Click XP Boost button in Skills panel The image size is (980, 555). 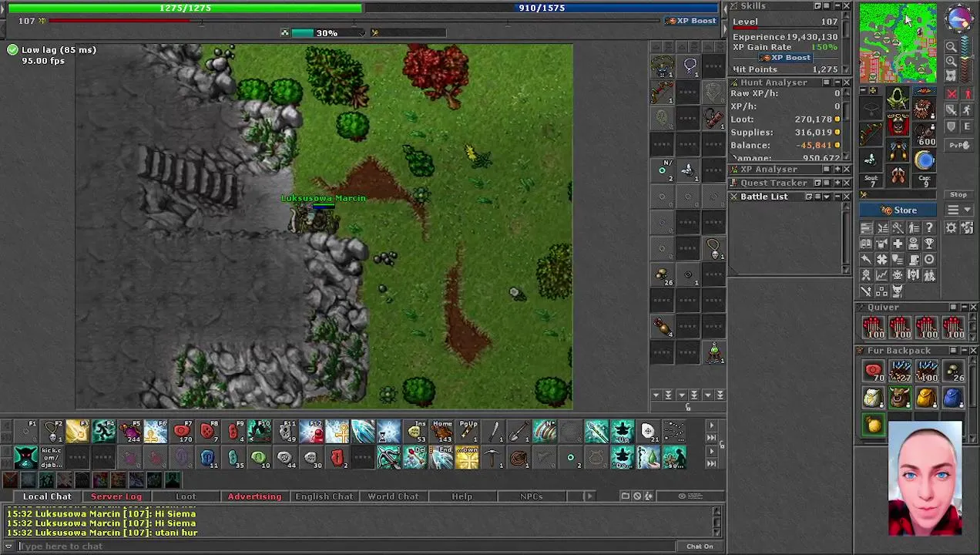point(785,58)
